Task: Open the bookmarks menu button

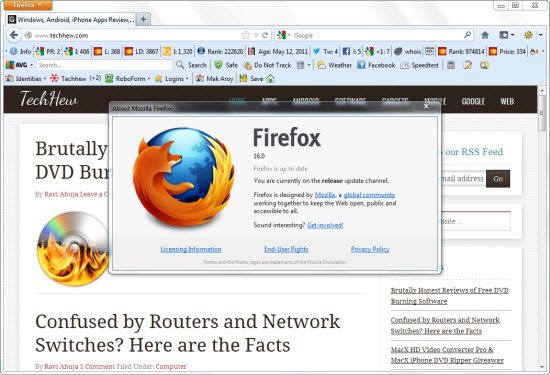Action: 507,35
